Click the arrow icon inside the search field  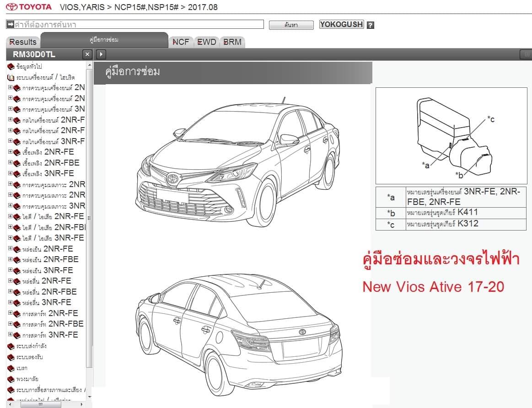pos(10,24)
